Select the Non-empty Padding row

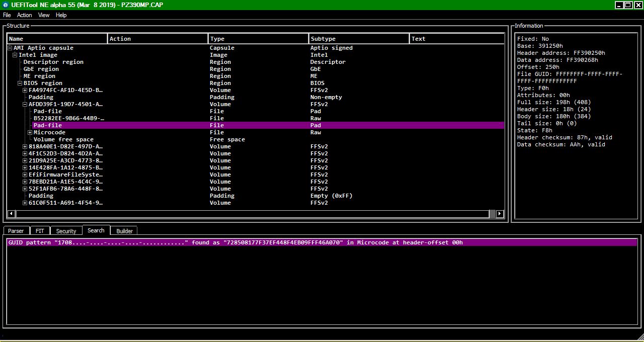(x=256, y=97)
